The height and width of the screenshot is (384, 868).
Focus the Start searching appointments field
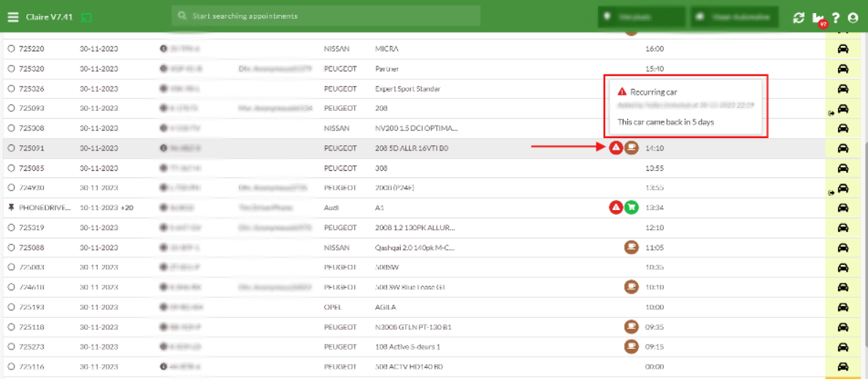326,16
